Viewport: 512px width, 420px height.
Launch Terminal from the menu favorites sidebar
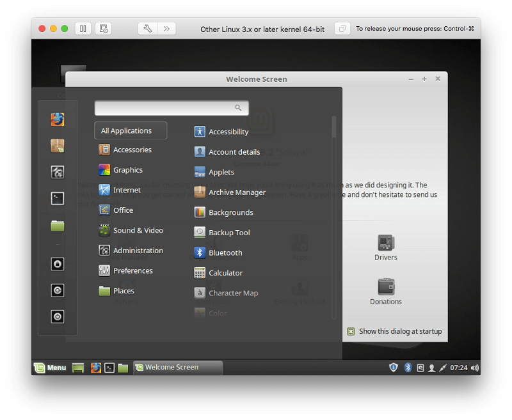point(58,198)
